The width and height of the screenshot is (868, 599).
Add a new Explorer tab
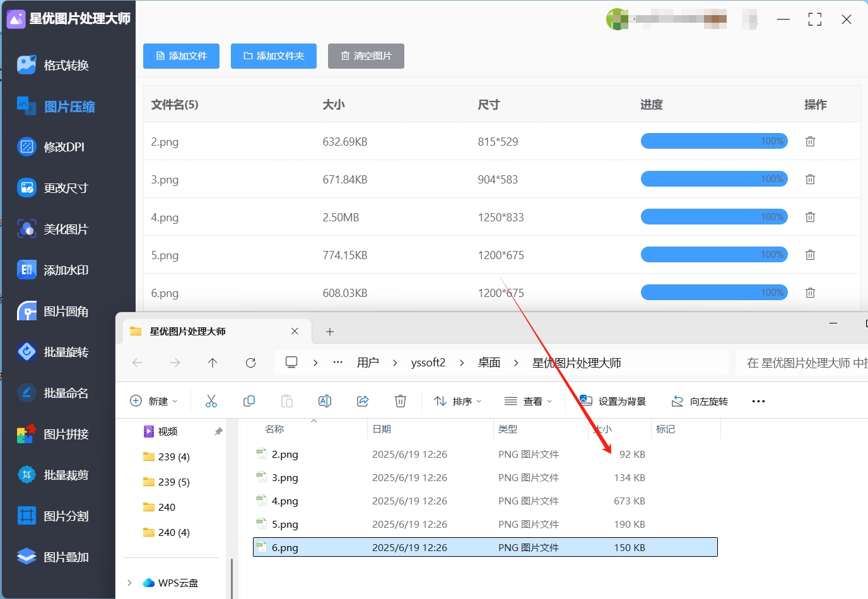pos(329,331)
